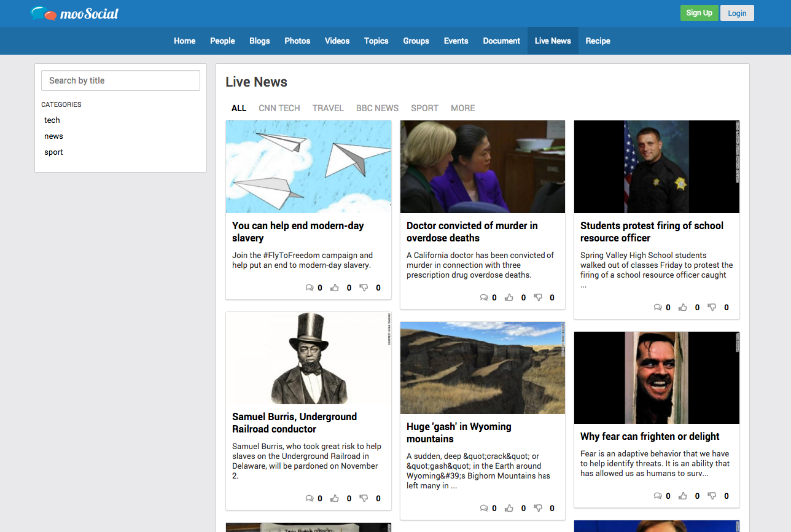Open Recipe section
Viewport: 791px width, 532px height.
[x=598, y=41]
